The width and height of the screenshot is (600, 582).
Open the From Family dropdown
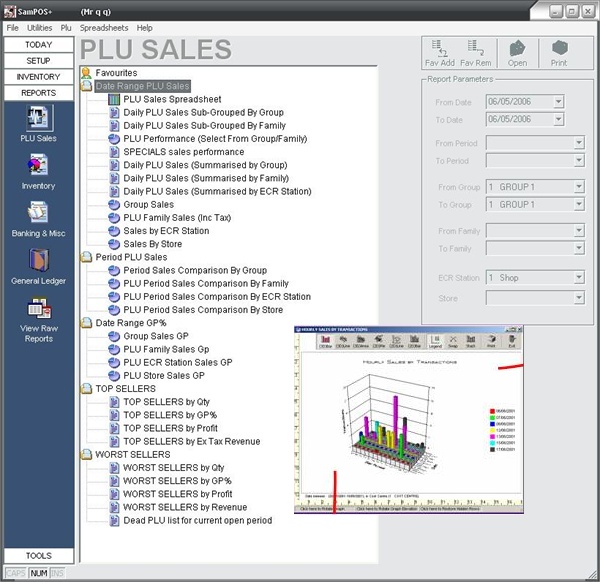(x=579, y=230)
